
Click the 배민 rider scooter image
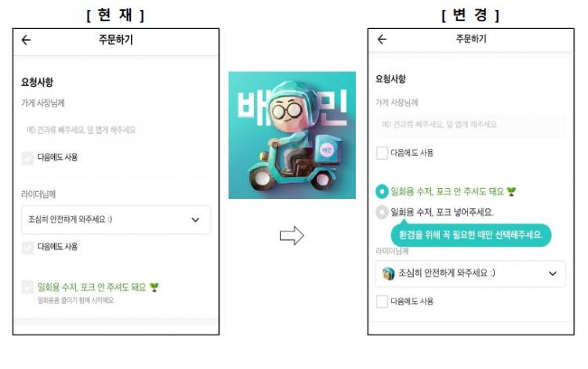292,135
